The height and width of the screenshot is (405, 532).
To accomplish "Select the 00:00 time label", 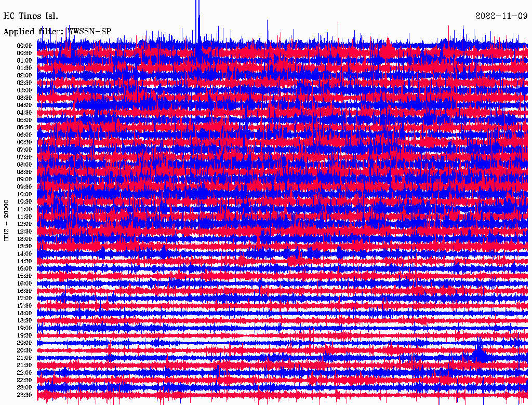I will point(24,46).
